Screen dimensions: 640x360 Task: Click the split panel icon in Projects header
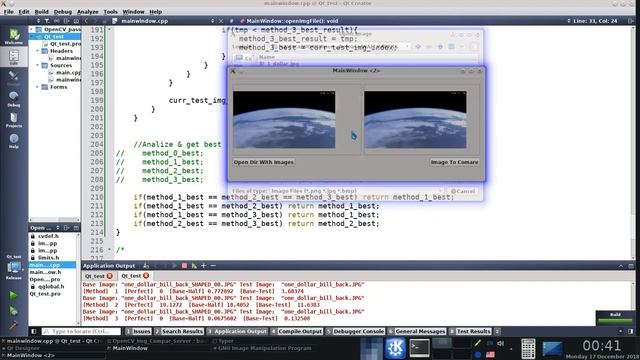coord(66,21)
